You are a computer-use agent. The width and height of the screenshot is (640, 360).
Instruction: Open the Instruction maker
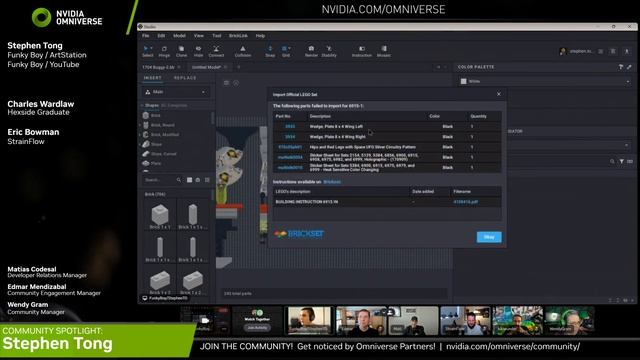362,51
